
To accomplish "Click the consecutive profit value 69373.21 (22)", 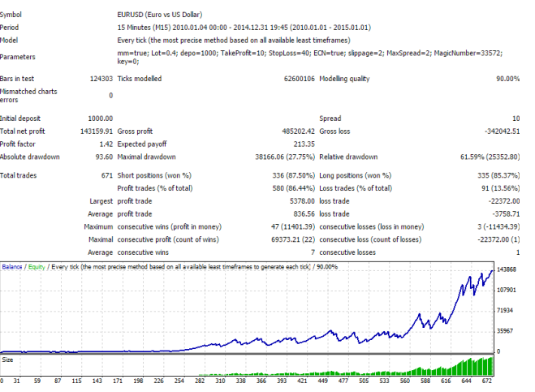I will click(293, 240).
